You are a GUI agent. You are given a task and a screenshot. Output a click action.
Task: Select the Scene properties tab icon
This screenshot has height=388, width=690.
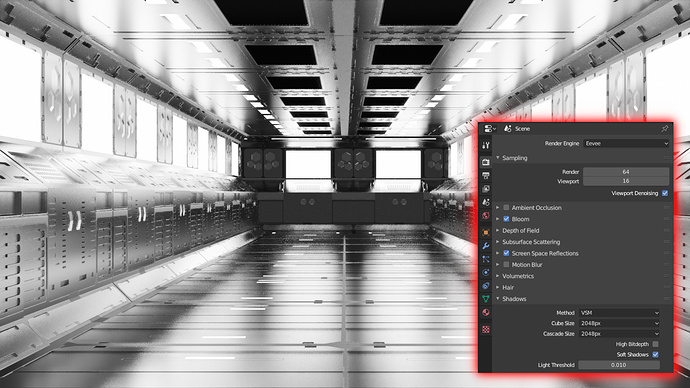click(486, 202)
